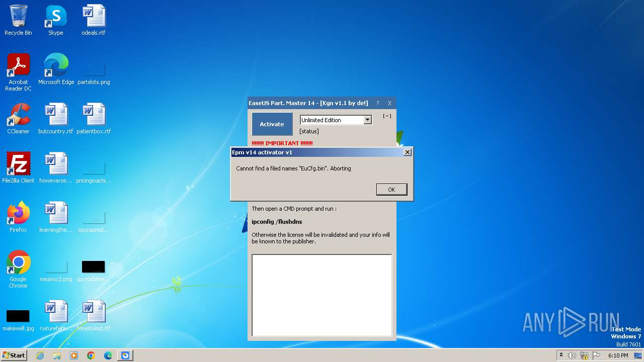Open the Start menu
Viewport: 644px width, 362px height.
[14, 355]
